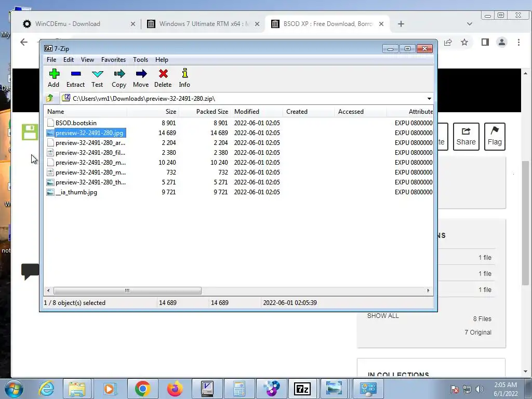The image size is (532, 399).
Task: Open Firefox from the taskbar
Action: [175, 389]
